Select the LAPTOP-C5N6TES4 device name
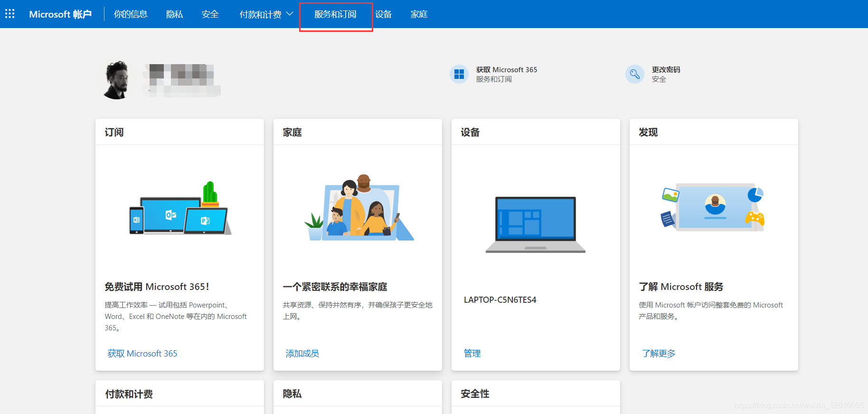 pos(500,300)
